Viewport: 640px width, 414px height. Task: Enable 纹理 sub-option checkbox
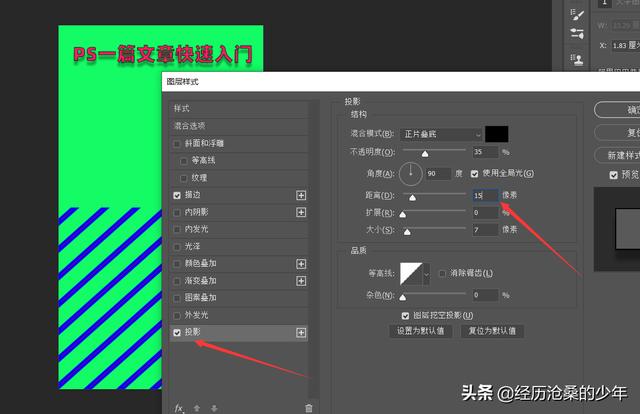pos(183,178)
